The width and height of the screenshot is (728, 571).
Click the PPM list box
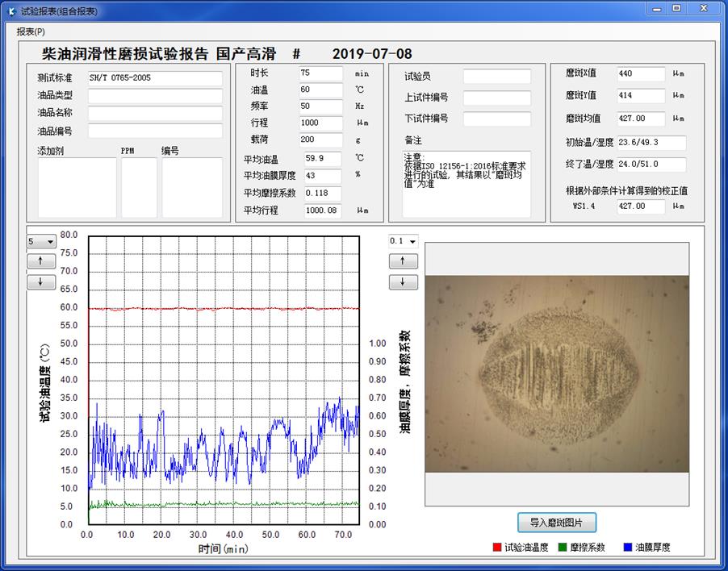point(140,187)
